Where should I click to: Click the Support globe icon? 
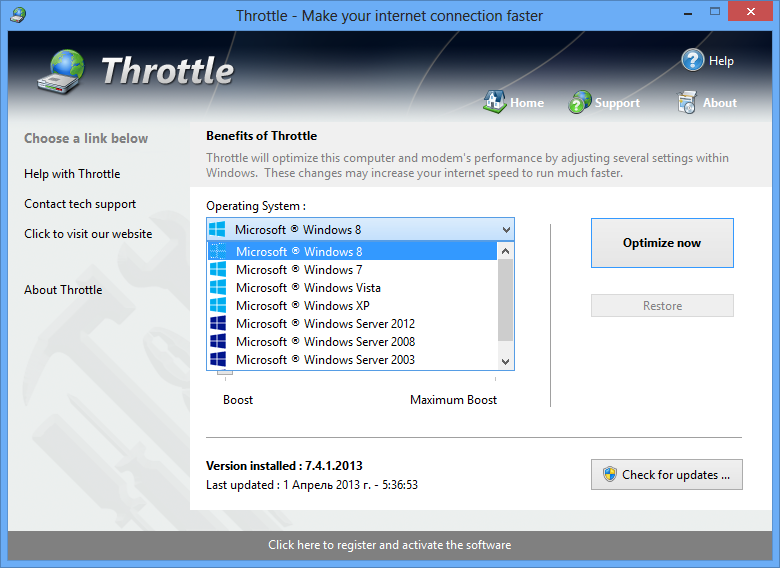(x=580, y=102)
